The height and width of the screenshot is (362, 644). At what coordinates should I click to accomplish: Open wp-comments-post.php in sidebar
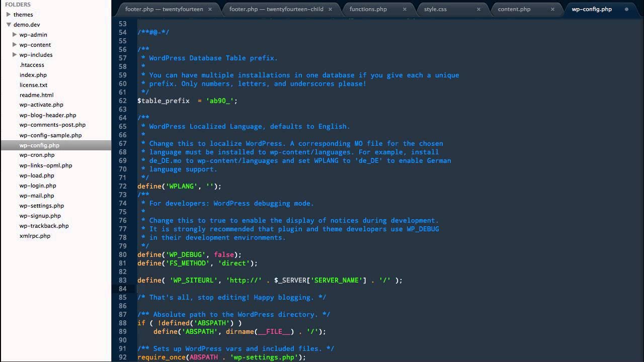(x=52, y=125)
